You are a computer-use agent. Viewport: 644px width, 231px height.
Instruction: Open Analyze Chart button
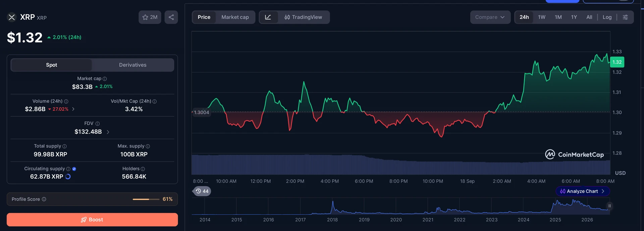coord(583,191)
